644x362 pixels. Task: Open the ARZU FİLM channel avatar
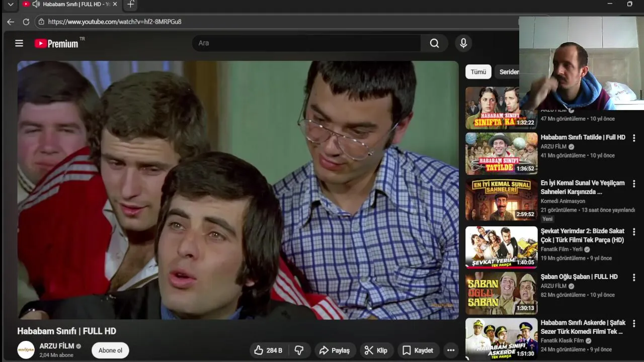click(26, 350)
